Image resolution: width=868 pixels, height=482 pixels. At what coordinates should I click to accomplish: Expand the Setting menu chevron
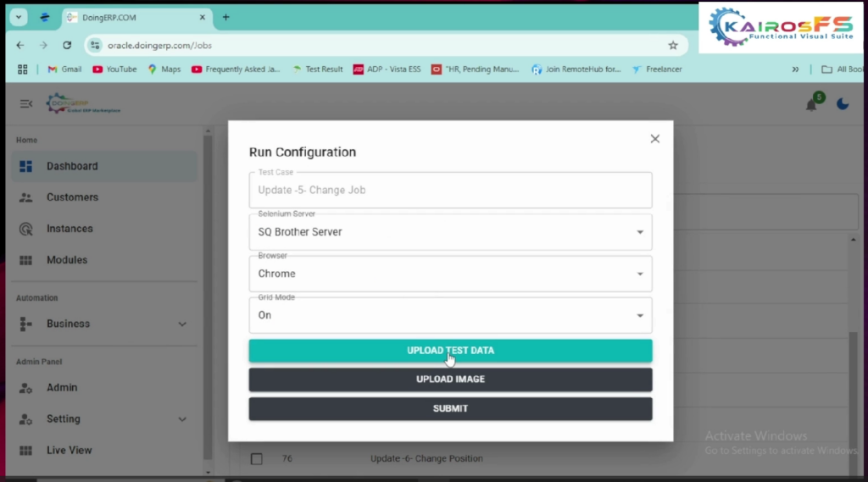pyautogui.click(x=182, y=419)
